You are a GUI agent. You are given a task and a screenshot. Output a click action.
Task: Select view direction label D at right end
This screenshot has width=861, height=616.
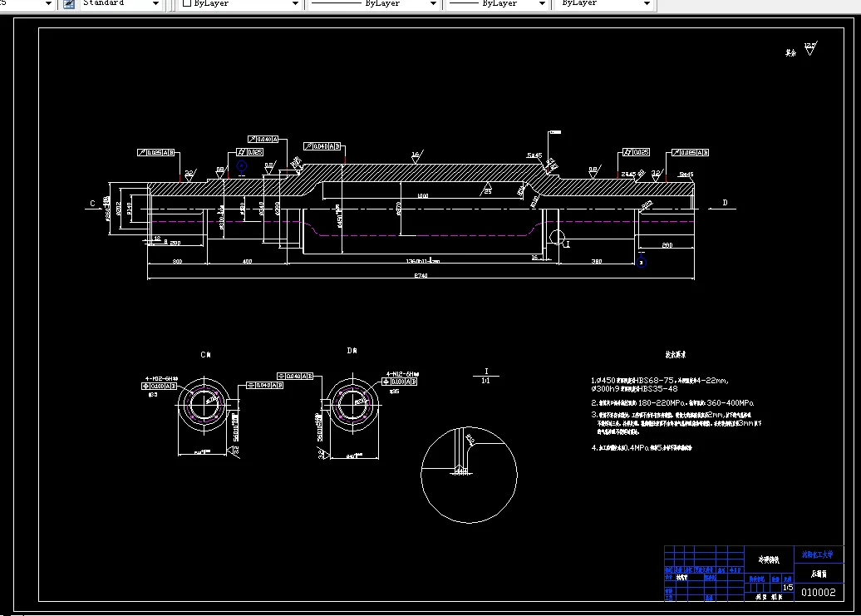[x=725, y=203]
